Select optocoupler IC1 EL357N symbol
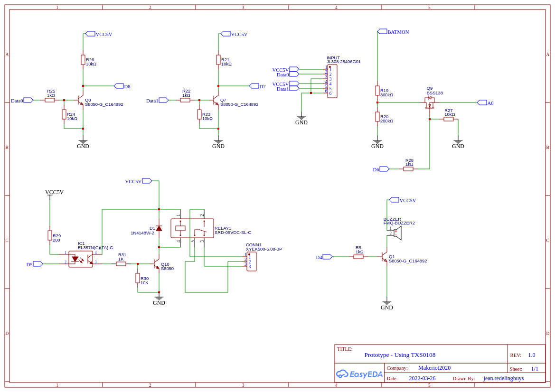The width and height of the screenshot is (555, 392). pos(81,259)
